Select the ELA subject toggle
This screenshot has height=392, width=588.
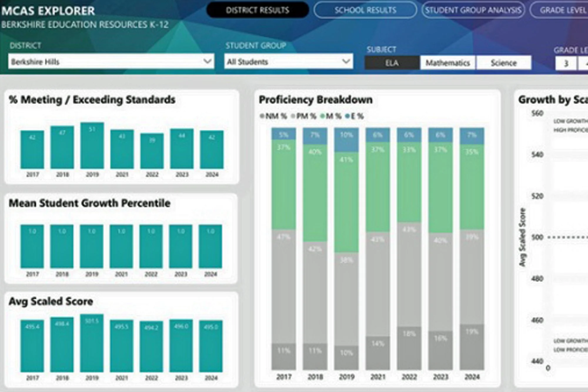pyautogui.click(x=392, y=63)
